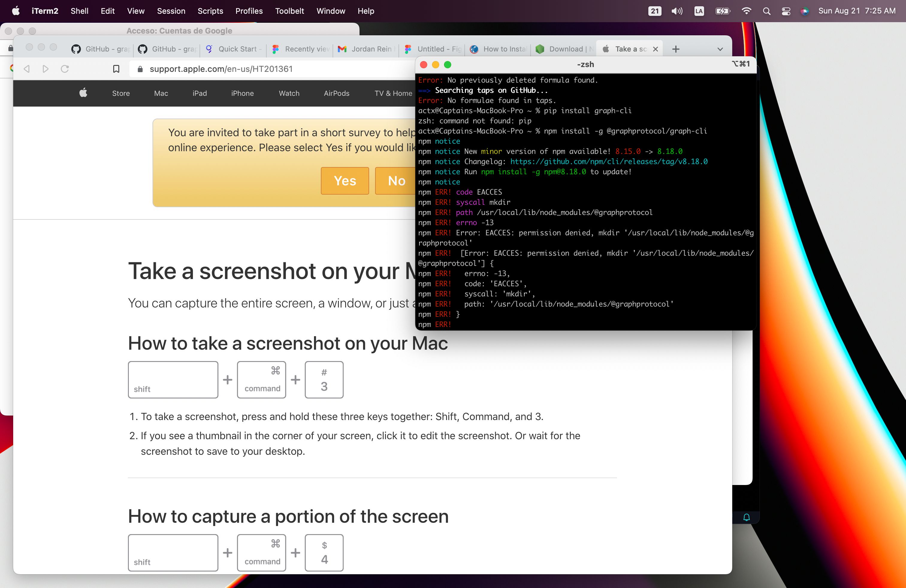Open the iTerm2 application menu
906x588 pixels.
(45, 11)
